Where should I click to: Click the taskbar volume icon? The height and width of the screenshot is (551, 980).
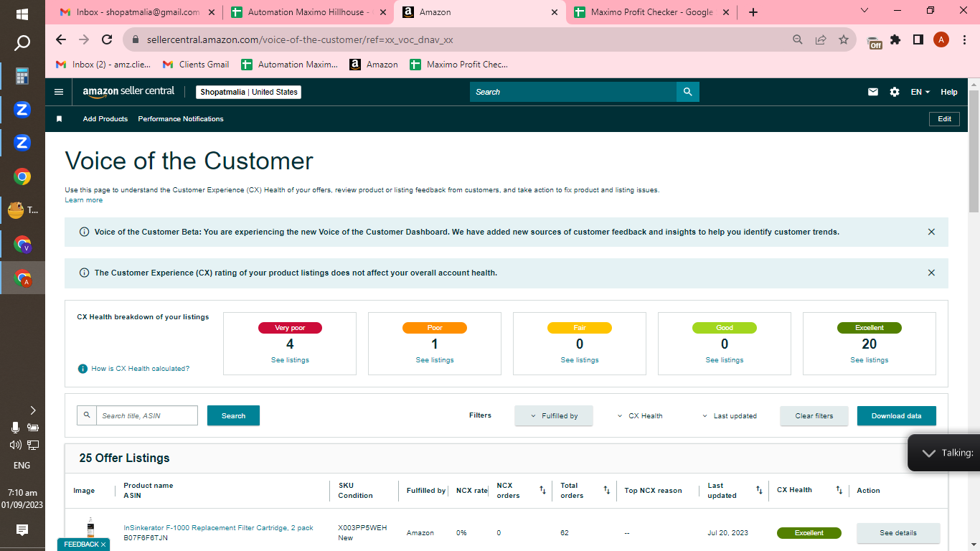click(x=15, y=445)
